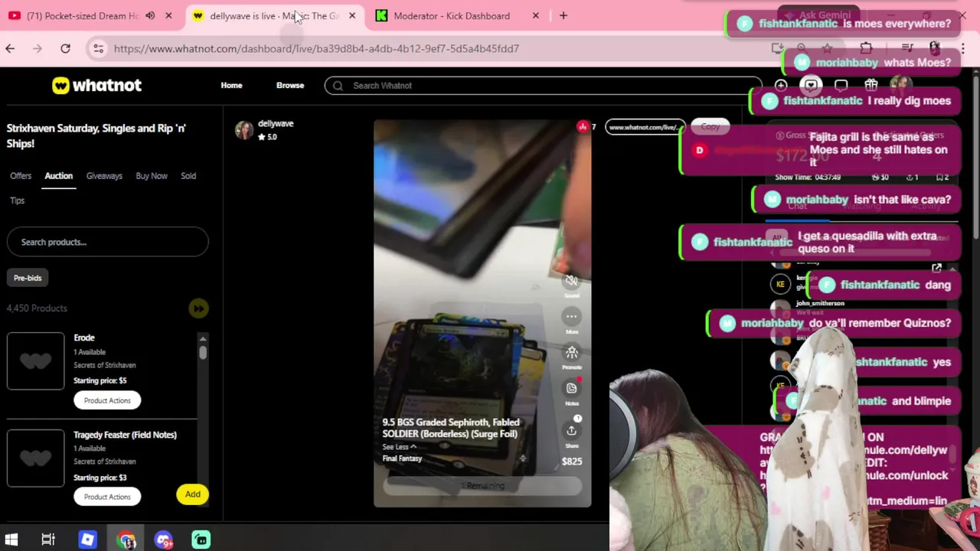Screen dimensions: 980x551
Task: Click the Erode product title
Action: 84,337
